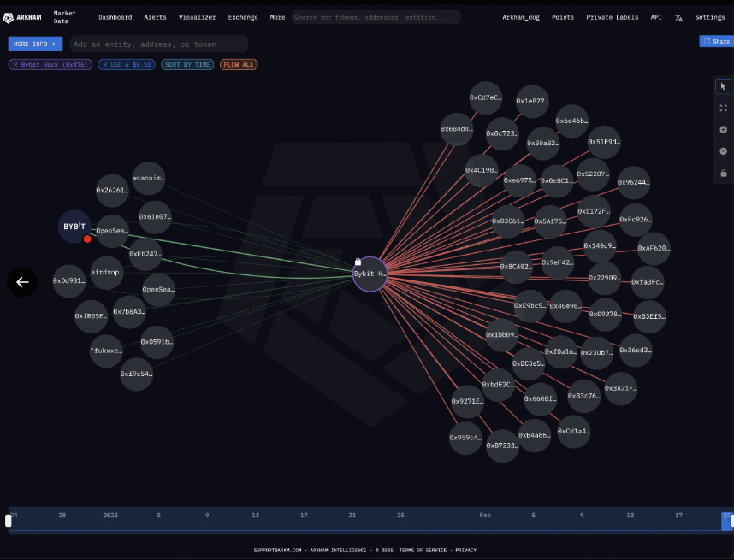
Task: Click the BYBIT entity node
Action: pyautogui.click(x=74, y=227)
